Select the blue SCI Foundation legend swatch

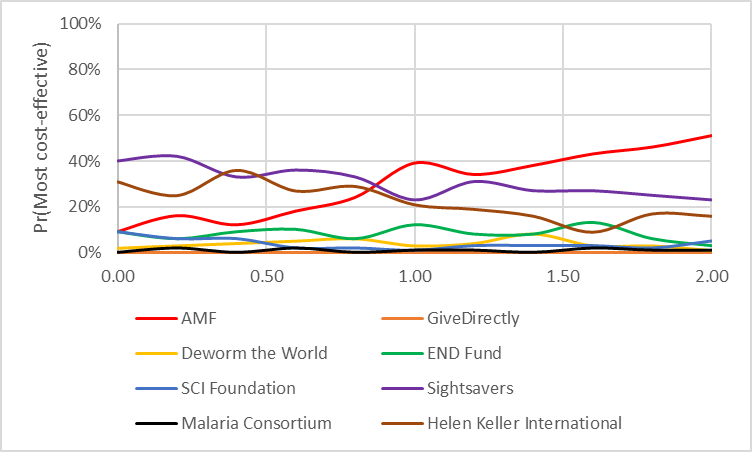pyautogui.click(x=155, y=388)
